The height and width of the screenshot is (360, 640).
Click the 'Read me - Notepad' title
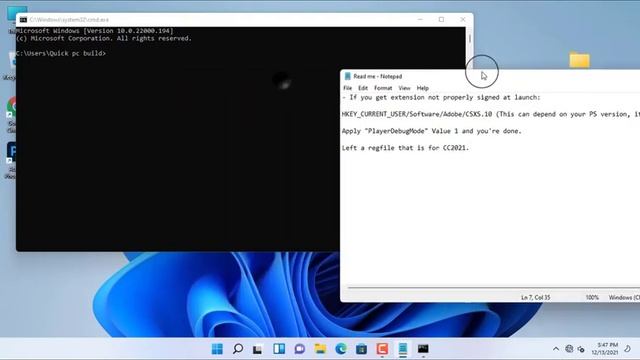point(378,76)
